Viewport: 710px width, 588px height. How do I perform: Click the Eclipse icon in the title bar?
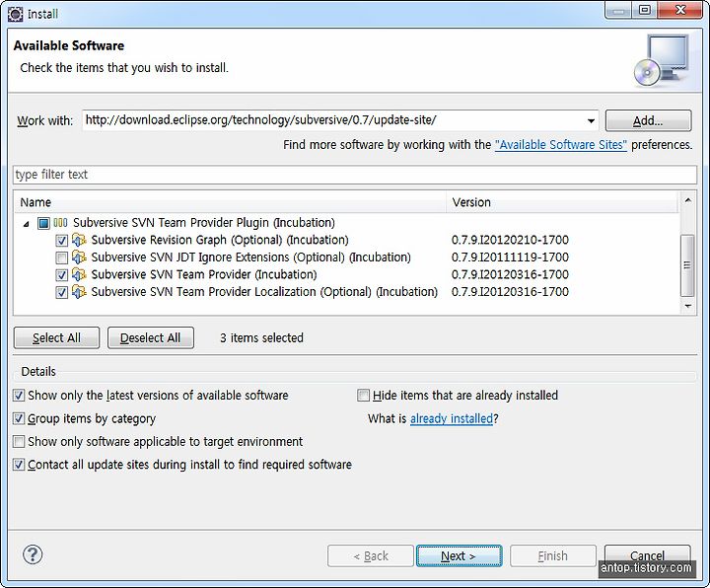click(x=16, y=14)
